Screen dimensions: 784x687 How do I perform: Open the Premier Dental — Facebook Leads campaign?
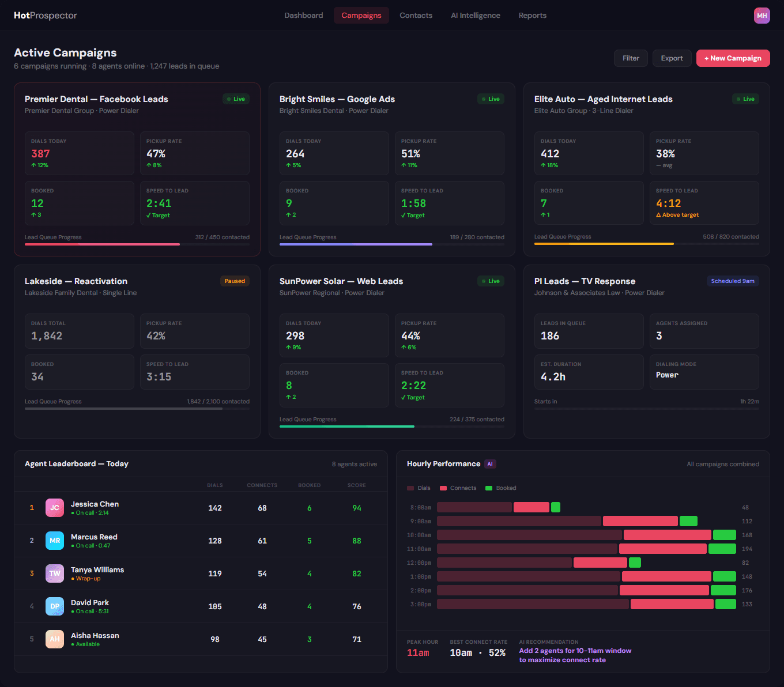(96, 99)
